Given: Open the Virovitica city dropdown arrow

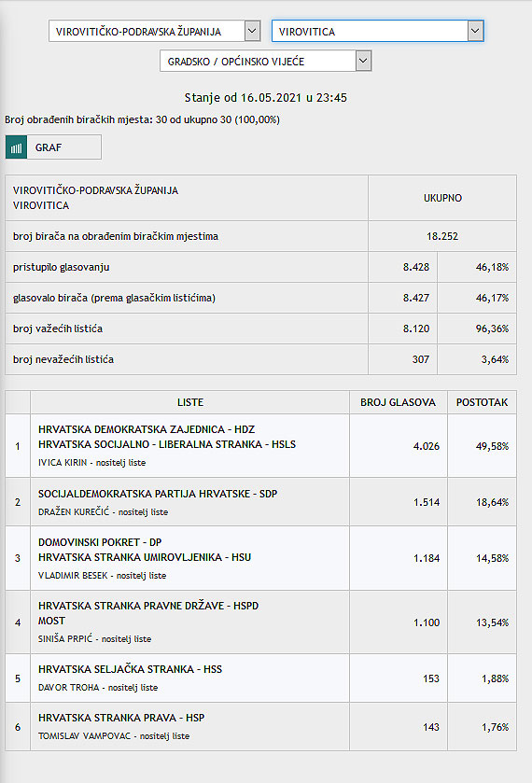Looking at the screenshot, I should click(475, 31).
